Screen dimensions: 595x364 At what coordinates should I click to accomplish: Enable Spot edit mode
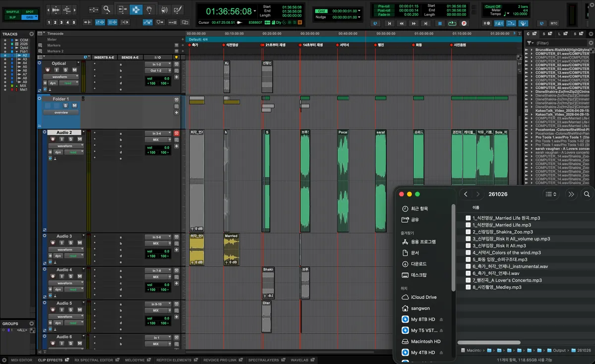click(x=29, y=12)
